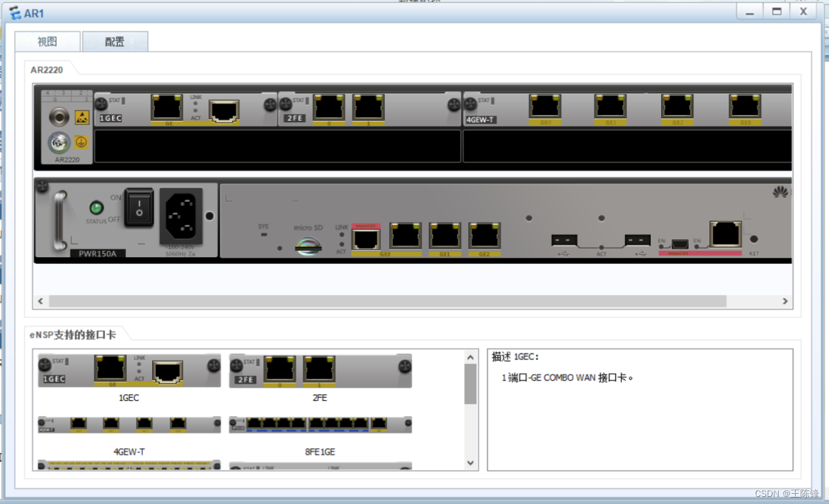The width and height of the screenshot is (829, 504).
Task: Switch to the 视图 tab
Action: [x=48, y=42]
